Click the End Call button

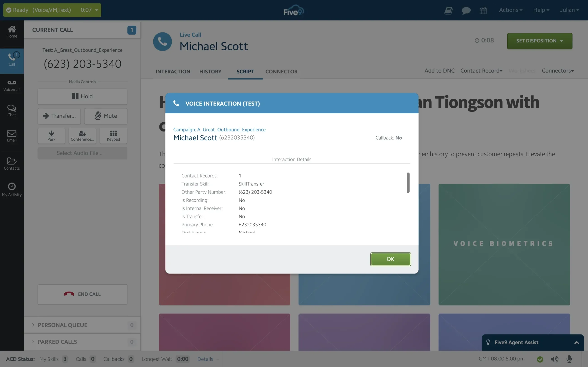coord(82,294)
